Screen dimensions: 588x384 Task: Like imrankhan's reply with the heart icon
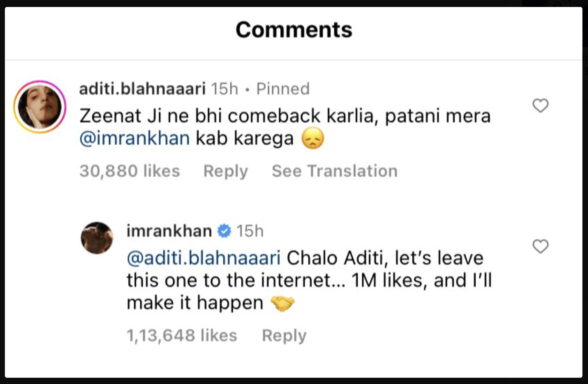coord(540,246)
